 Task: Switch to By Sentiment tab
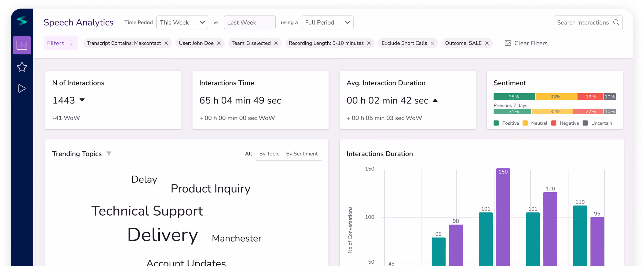[x=302, y=154]
